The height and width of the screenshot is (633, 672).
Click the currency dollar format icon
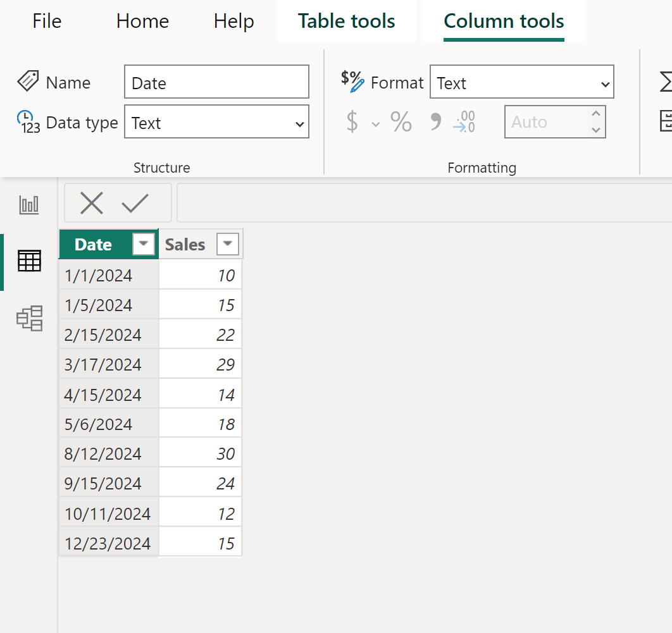click(352, 121)
